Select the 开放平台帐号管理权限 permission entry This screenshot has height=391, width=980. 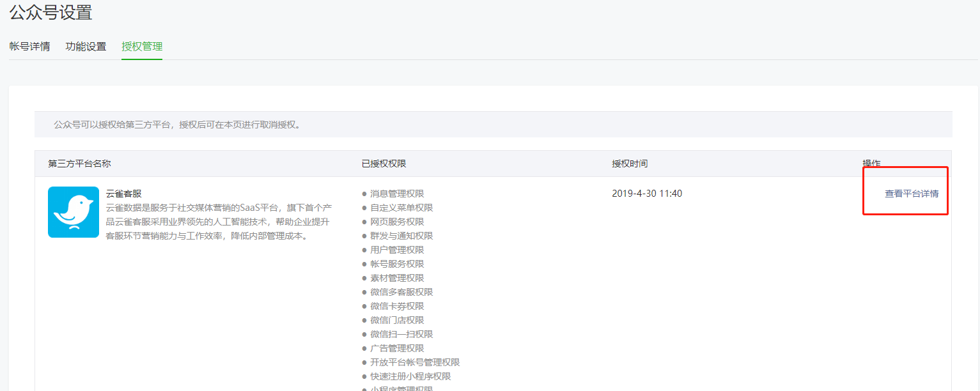point(414,362)
